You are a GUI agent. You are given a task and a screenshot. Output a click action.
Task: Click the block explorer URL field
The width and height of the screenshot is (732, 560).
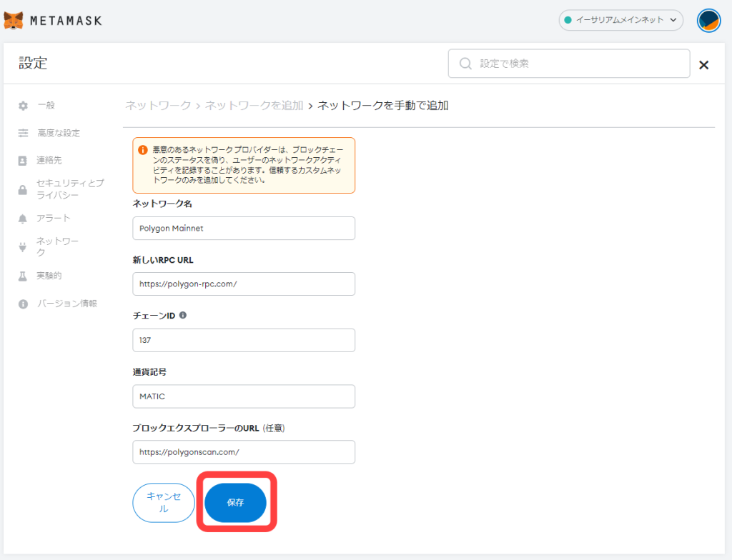pyautogui.click(x=244, y=452)
